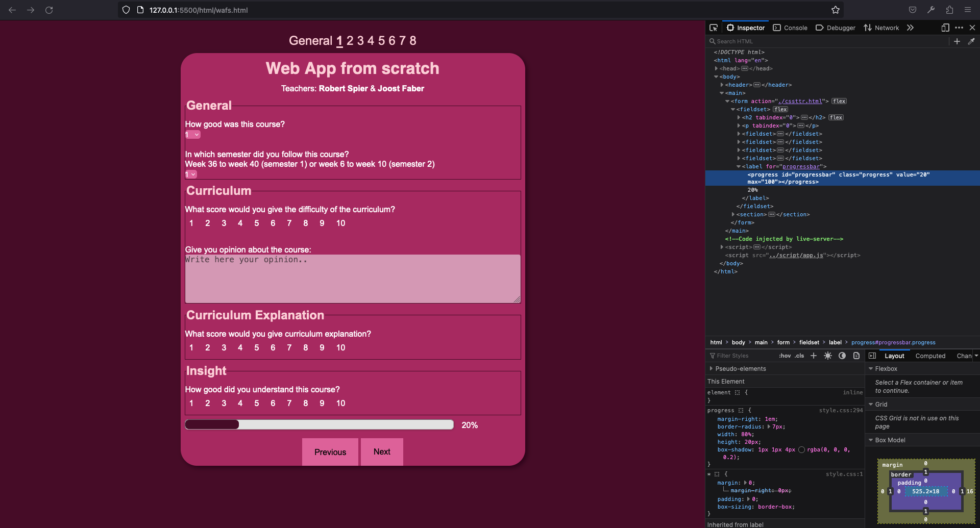Toggle the split rules view pane icon
Image resolution: width=980 pixels, height=528 pixels.
point(872,356)
